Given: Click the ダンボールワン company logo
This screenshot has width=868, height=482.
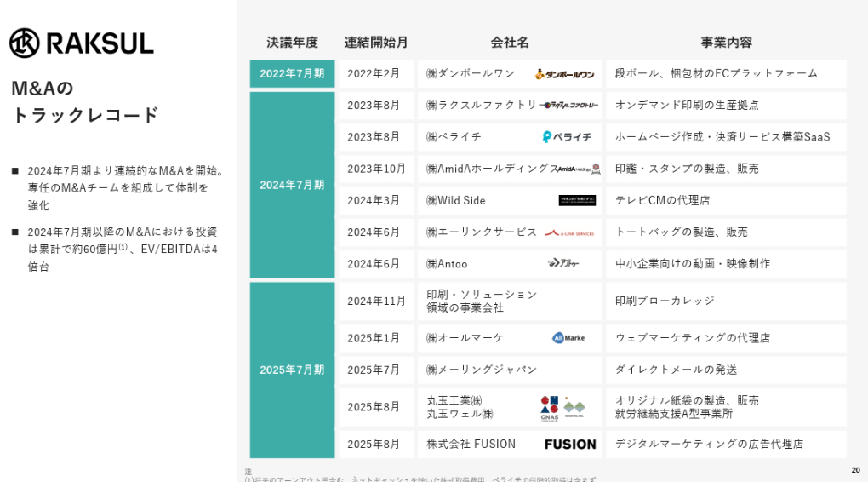Looking at the screenshot, I should (x=565, y=74).
